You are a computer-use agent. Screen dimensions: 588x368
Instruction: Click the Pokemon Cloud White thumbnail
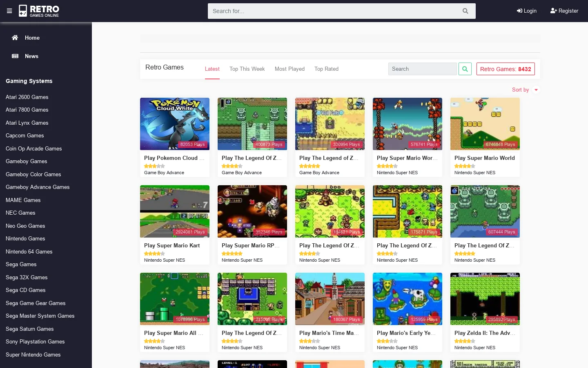[x=175, y=124]
